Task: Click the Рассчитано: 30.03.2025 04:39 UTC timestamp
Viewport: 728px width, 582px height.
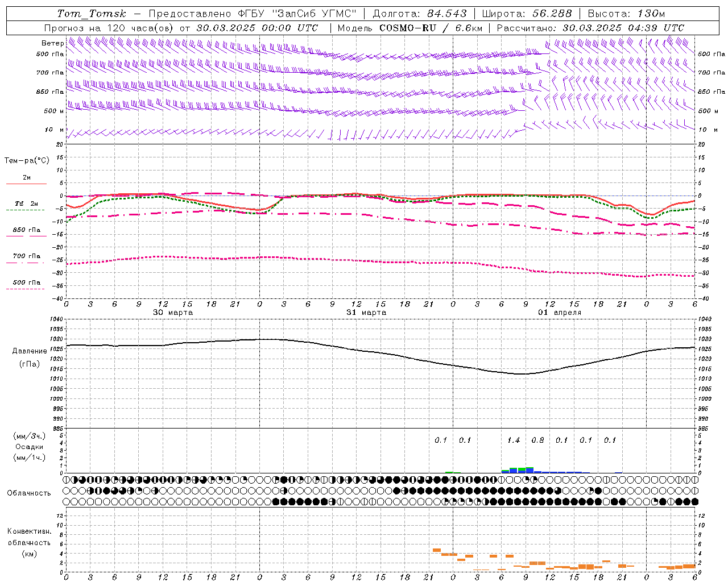Action: tap(590, 28)
